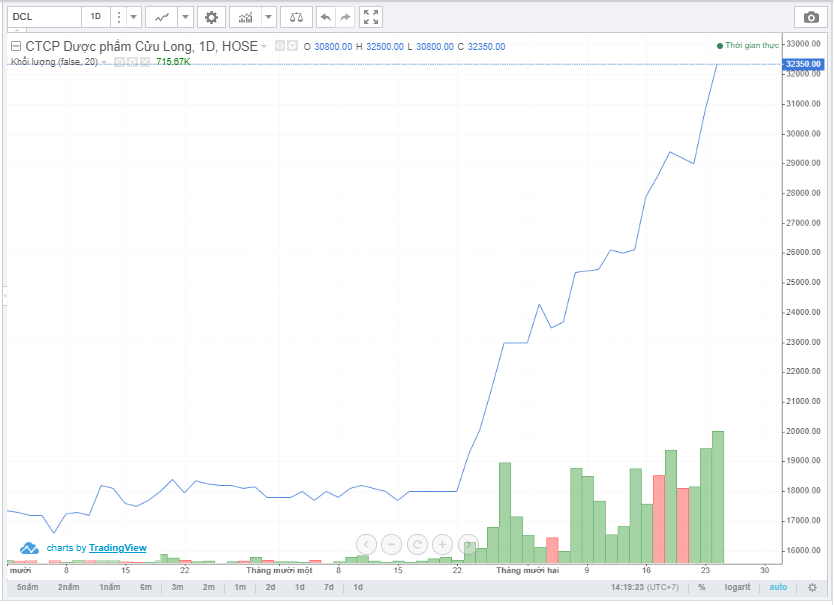Redo chart action arrow
The height and width of the screenshot is (605, 834).
coord(345,17)
